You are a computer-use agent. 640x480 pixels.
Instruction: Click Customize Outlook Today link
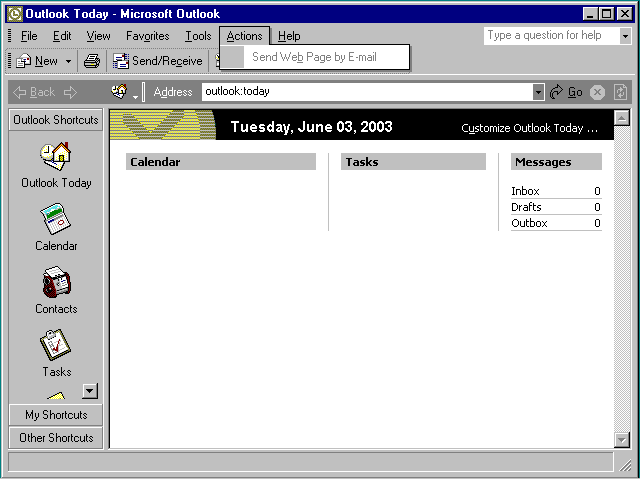pos(529,128)
